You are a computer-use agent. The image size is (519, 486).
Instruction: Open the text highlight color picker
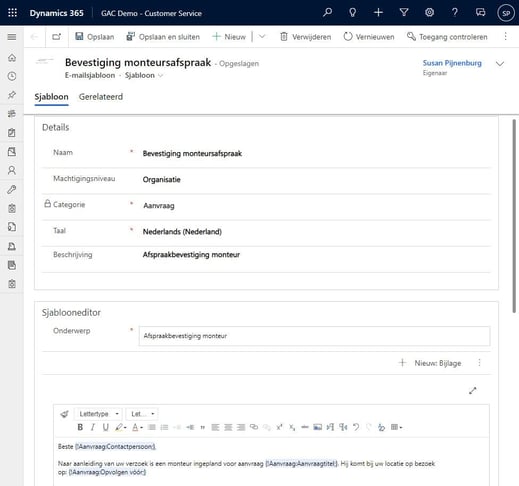120,427
